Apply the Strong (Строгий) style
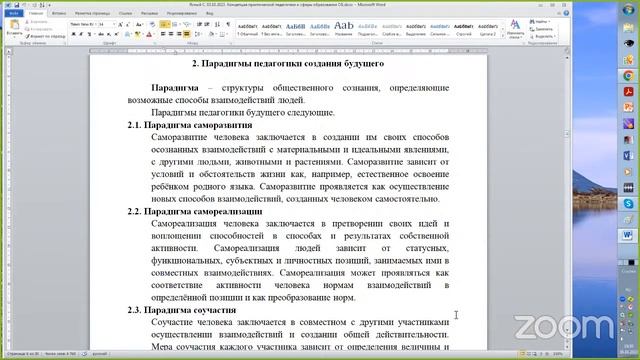This screenshot has height=360, width=640. pos(464,29)
